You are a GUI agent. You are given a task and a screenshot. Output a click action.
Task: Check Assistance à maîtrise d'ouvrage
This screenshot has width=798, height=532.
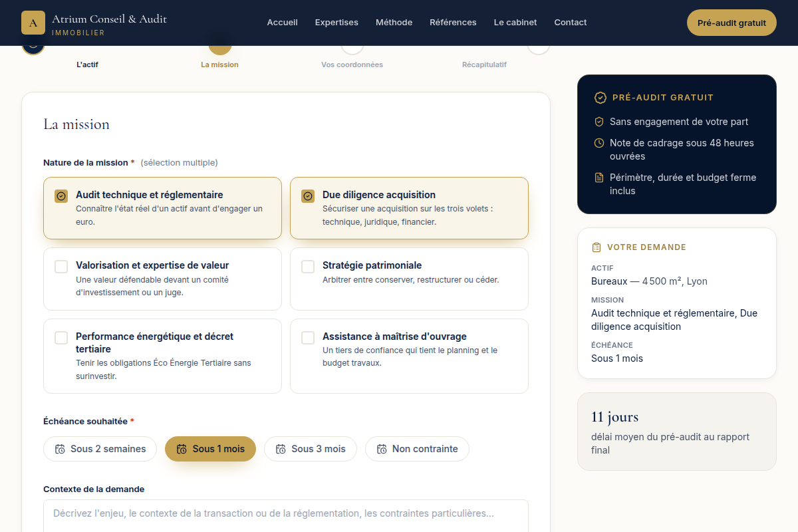point(308,338)
